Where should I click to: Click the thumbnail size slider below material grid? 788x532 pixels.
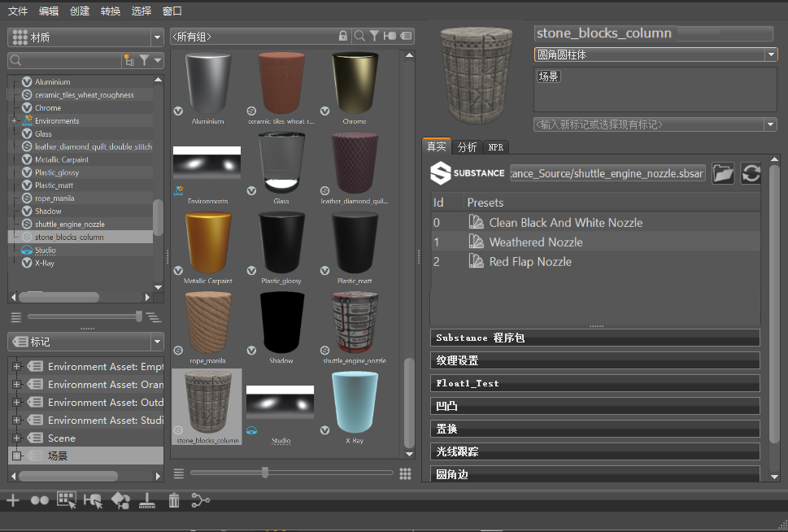pos(265,473)
